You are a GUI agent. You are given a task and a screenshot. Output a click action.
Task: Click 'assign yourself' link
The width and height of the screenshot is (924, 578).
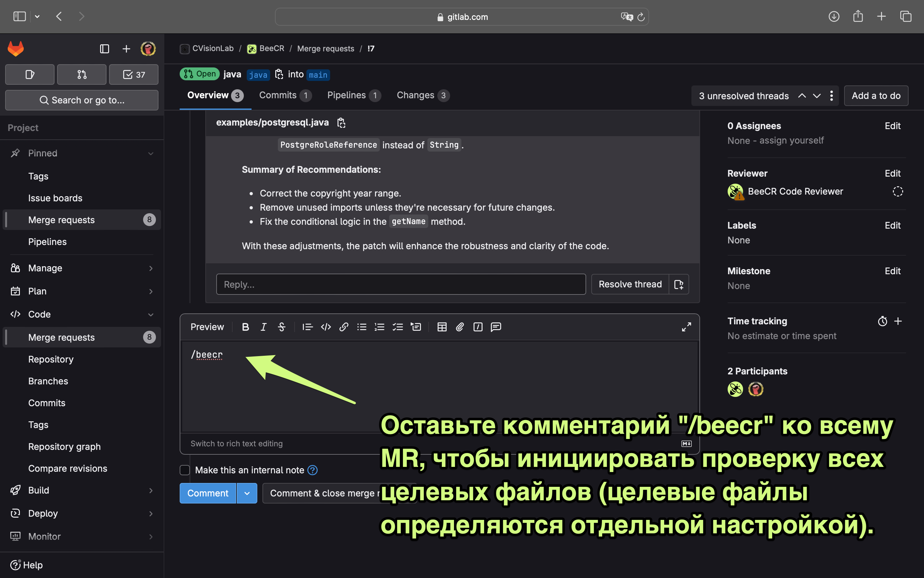791,140
